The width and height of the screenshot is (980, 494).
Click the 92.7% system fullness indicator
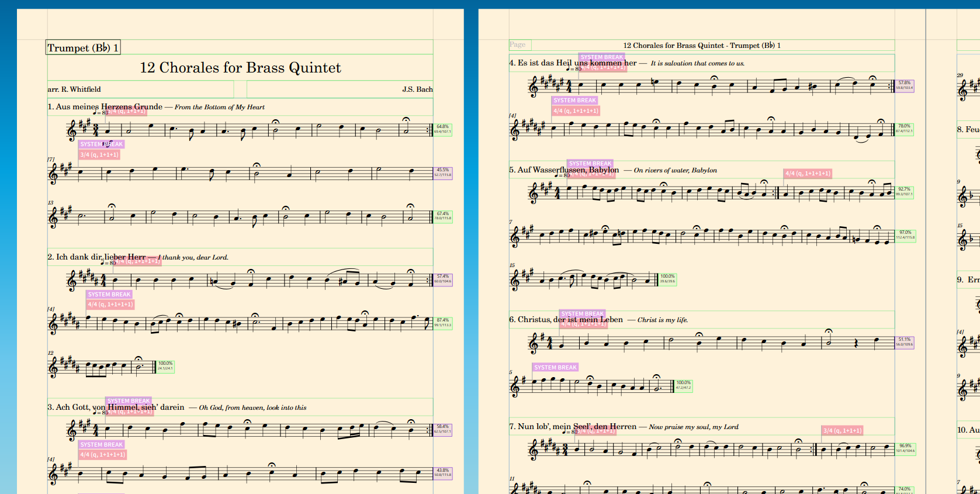904,192
